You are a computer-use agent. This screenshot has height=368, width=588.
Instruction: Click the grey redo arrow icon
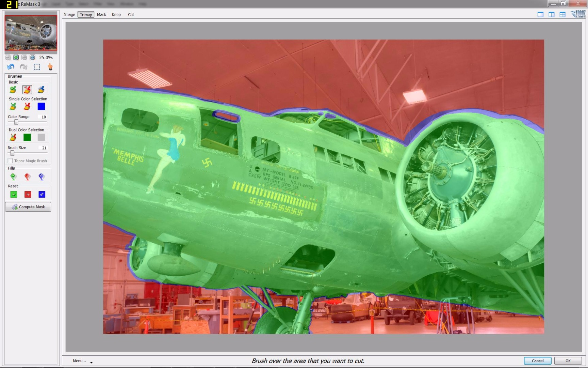click(x=23, y=67)
